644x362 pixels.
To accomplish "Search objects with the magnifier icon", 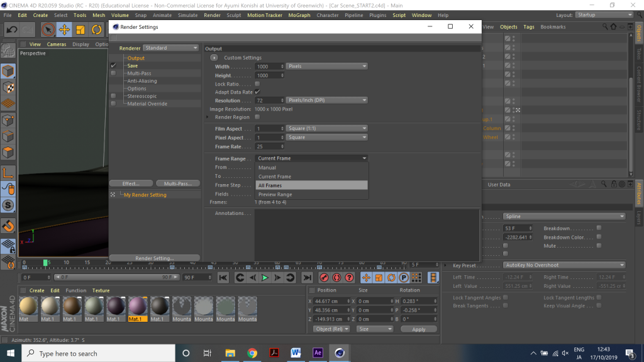I will click(605, 26).
